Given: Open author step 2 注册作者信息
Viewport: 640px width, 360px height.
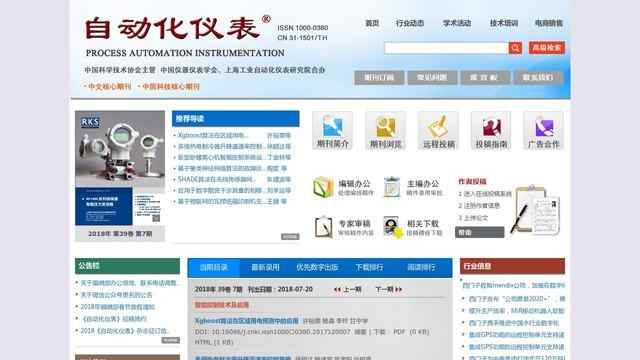Looking at the screenshot, I should [x=479, y=206].
